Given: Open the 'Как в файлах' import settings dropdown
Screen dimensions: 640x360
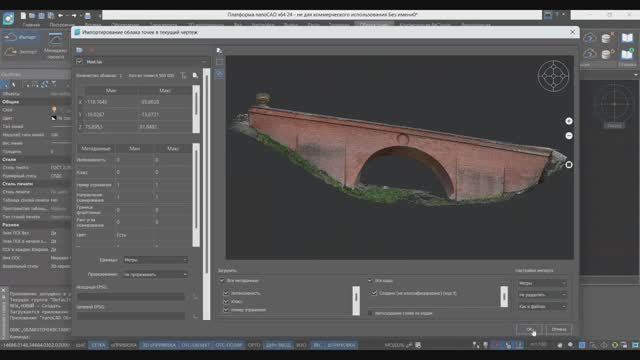Looking at the screenshot, I should pos(542,306).
